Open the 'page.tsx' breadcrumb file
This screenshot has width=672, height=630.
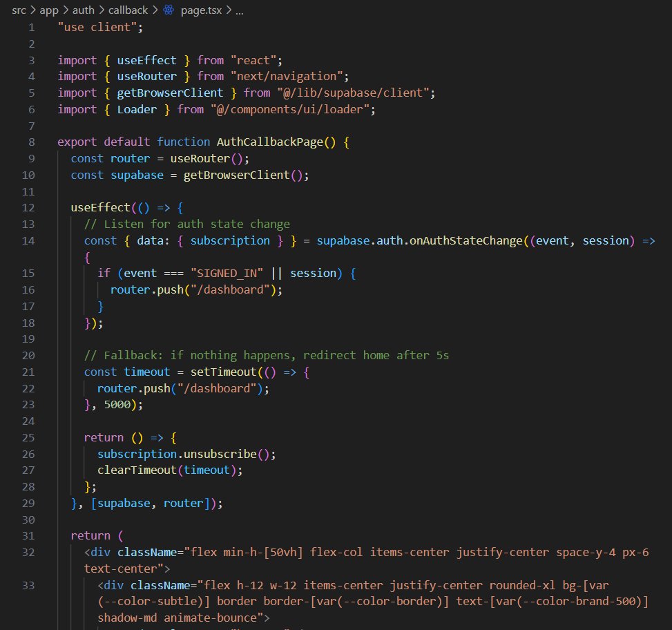pos(201,10)
